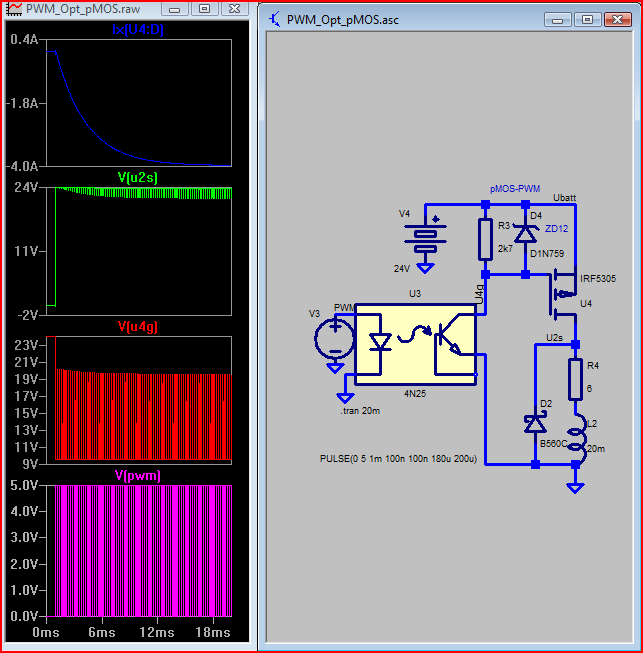
Task: Select the R3 resistor symbol
Action: coord(485,239)
